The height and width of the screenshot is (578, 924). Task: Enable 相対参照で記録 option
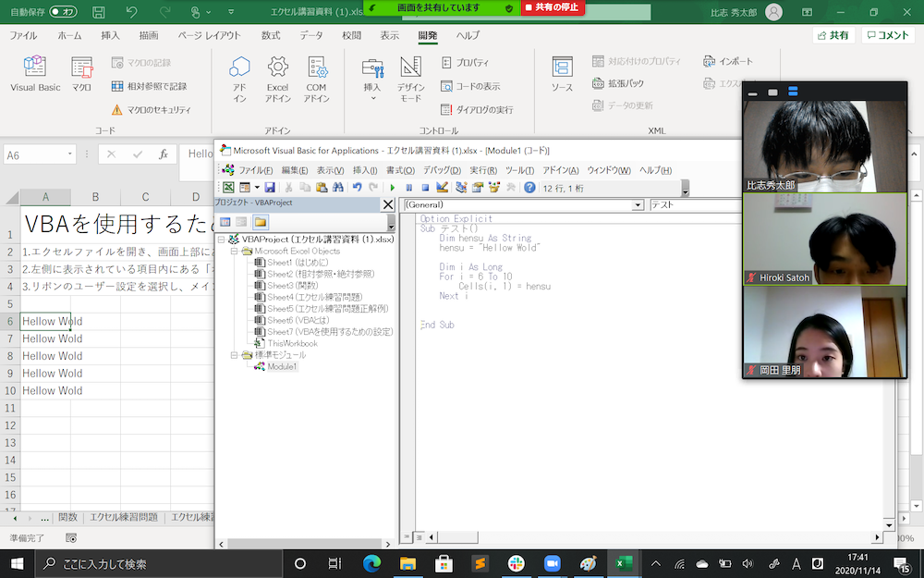[150, 86]
